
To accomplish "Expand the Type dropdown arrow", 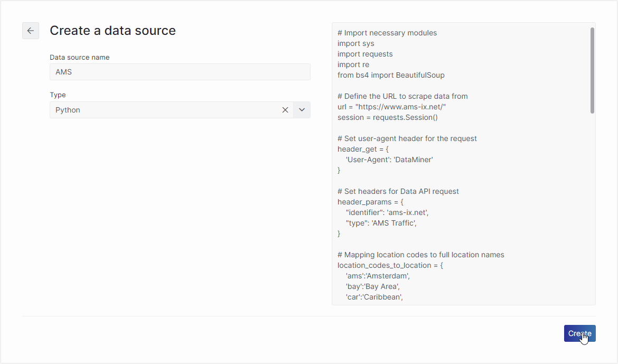I will tap(302, 110).
